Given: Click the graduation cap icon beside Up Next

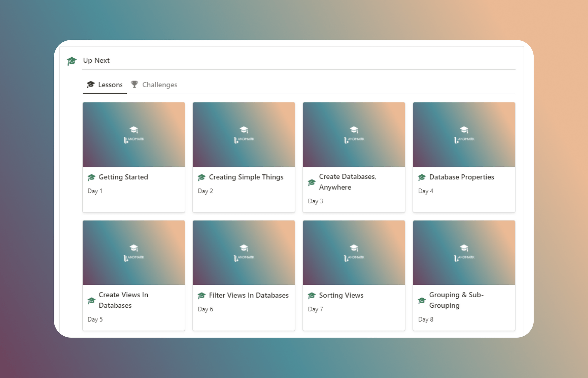Looking at the screenshot, I should [x=71, y=60].
